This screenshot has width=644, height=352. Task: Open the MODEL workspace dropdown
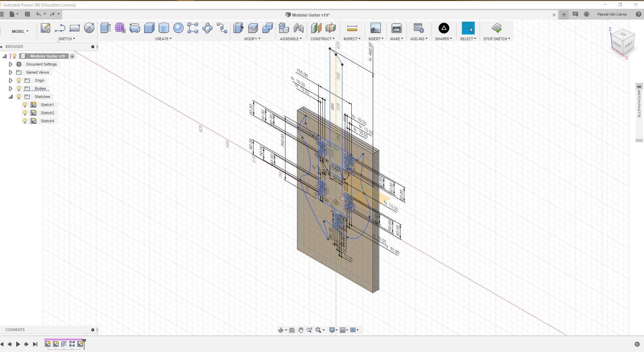tap(20, 31)
